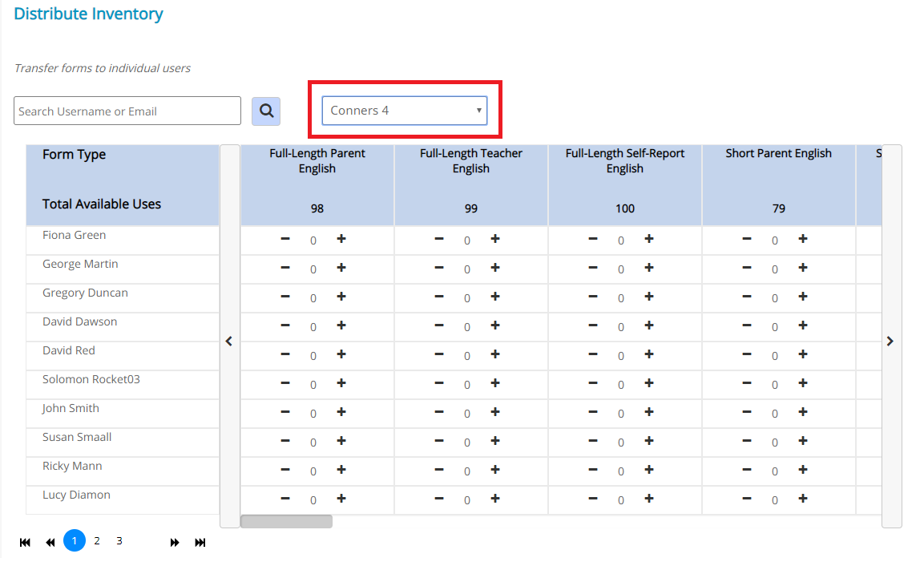Viewport: 924px width, 566px height.
Task: Decrease George Martin Full-Length Teacher English
Action: point(439,268)
